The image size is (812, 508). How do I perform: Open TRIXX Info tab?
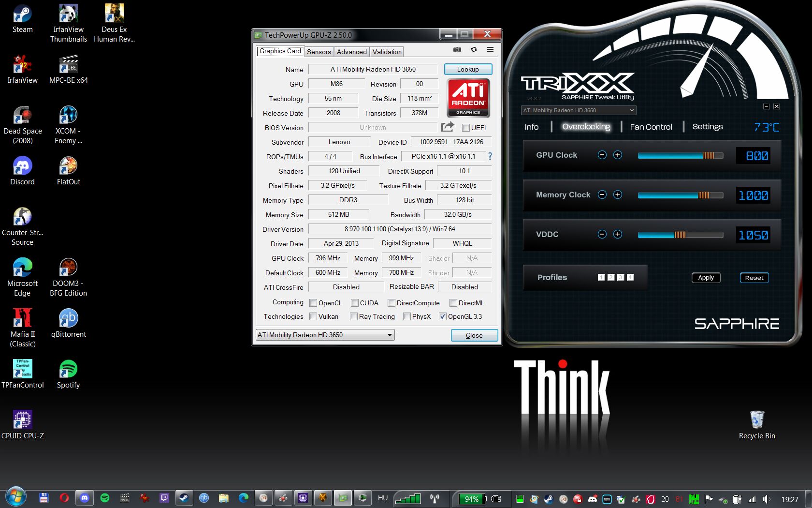click(x=532, y=127)
